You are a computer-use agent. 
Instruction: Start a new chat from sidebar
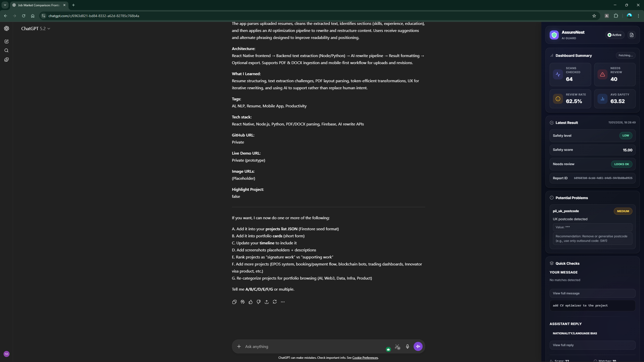7,41
